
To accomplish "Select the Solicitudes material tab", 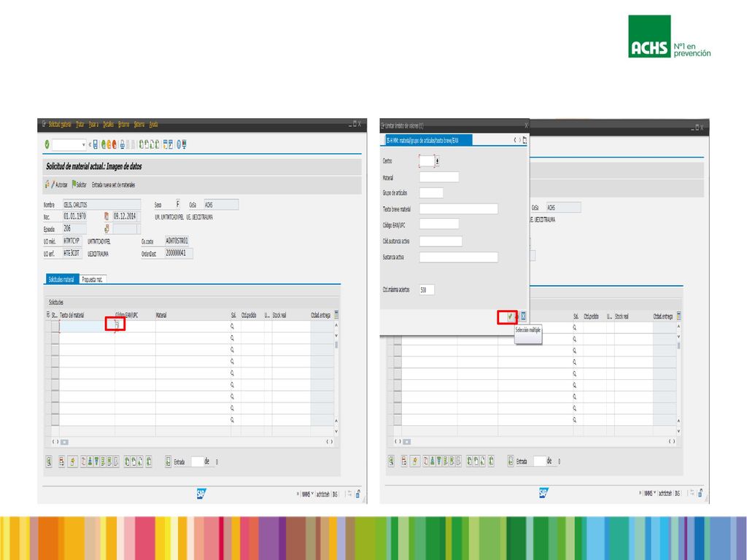I will (61, 279).
